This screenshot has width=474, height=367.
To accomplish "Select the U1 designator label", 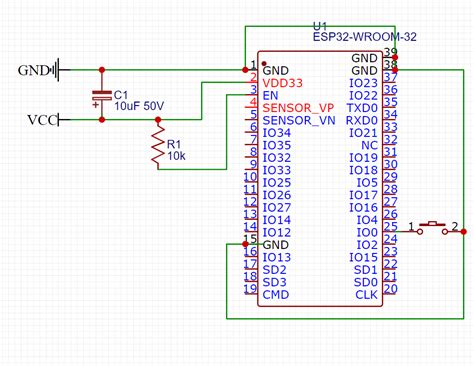I will pos(320,26).
